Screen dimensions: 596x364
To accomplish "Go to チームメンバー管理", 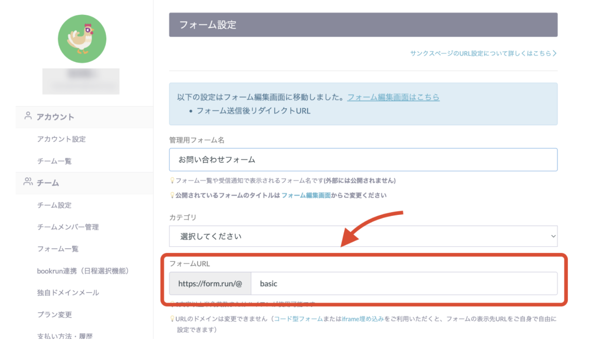I will click(68, 227).
